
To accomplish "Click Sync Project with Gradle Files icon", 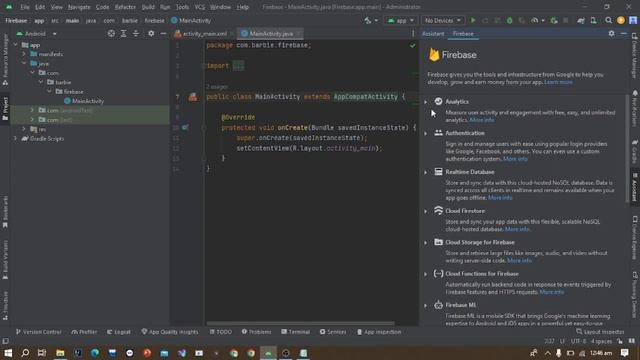I will 581,20.
